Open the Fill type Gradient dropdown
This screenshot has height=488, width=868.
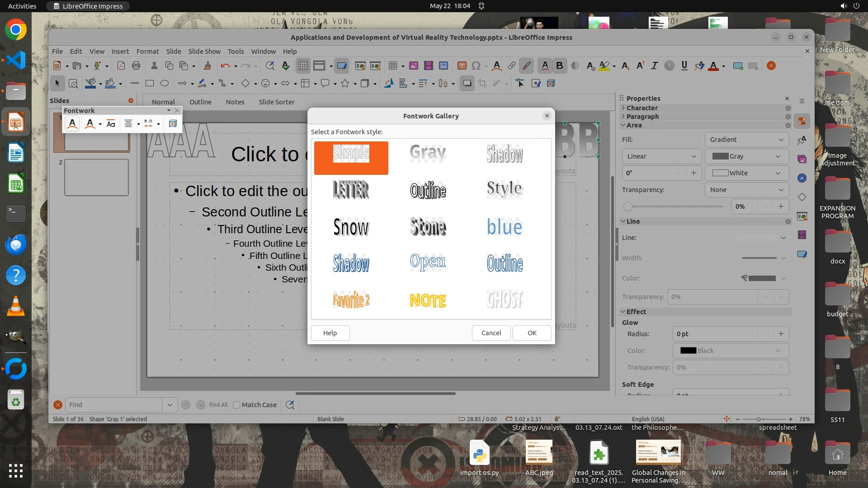point(746,140)
